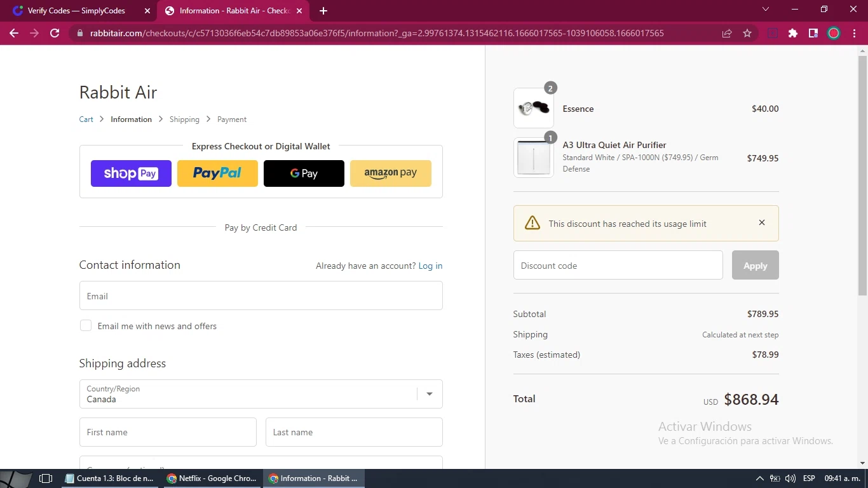Click the warning triangle icon
Screen dimensions: 868x488
[532, 223]
